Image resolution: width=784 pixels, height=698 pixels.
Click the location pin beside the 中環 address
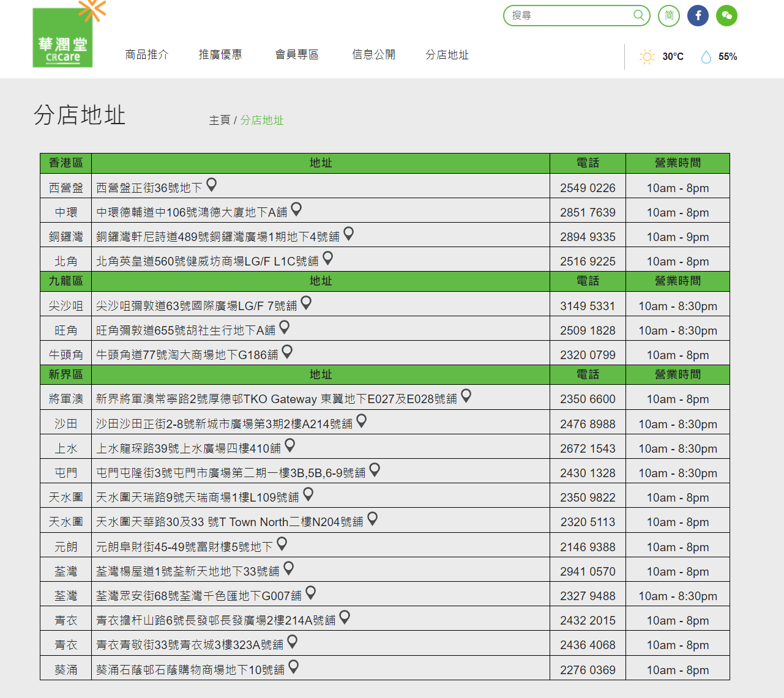point(297,209)
